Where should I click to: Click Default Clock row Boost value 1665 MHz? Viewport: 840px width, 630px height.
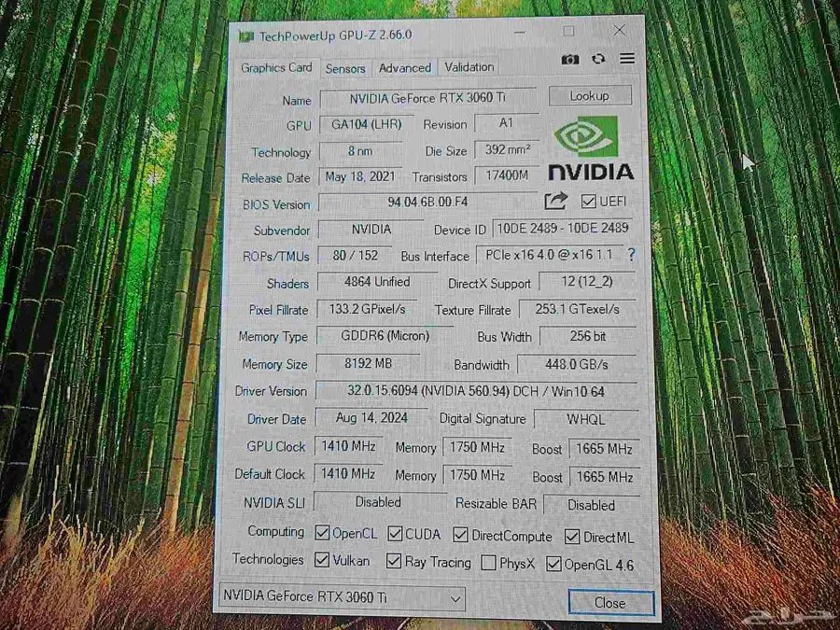[604, 477]
